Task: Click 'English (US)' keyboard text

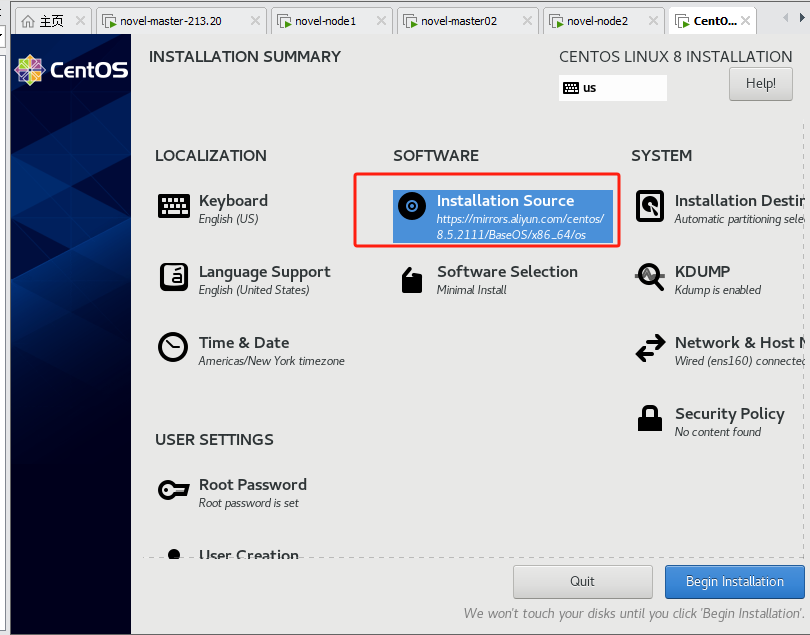Action: pos(228,219)
